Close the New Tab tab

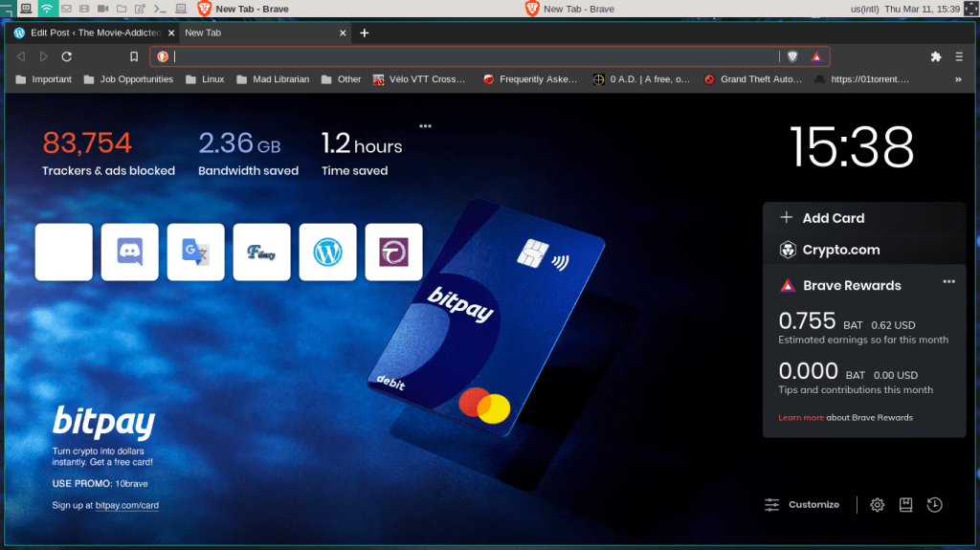(x=343, y=33)
